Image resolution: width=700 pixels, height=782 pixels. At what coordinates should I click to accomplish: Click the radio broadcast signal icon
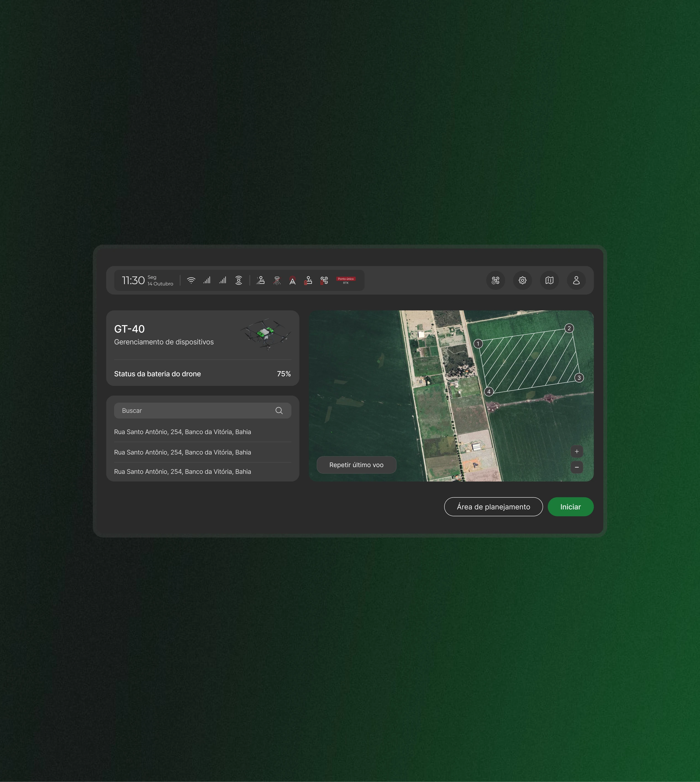(238, 280)
